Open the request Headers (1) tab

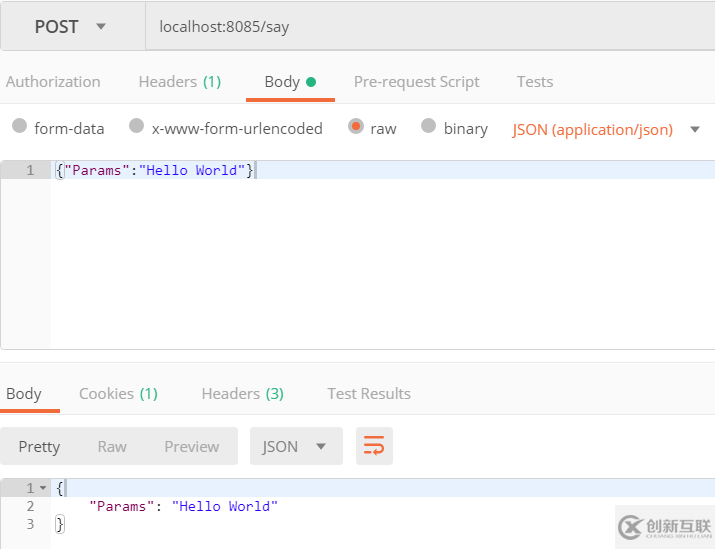(180, 82)
